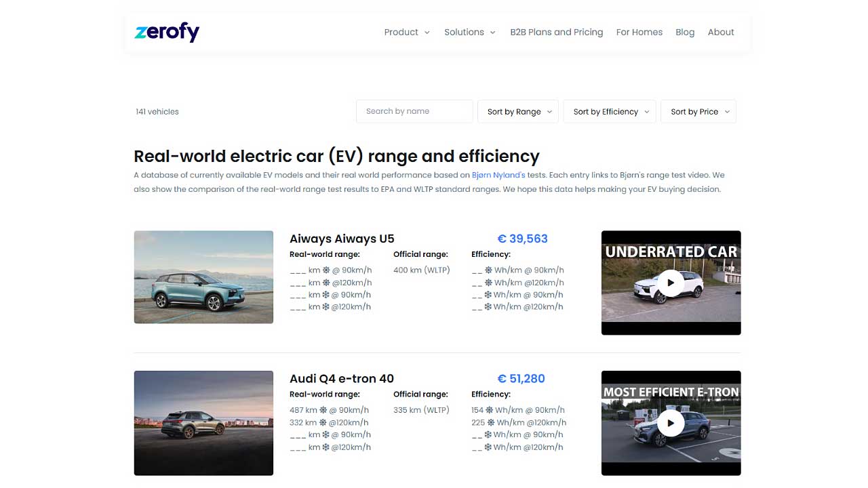This screenshot has width=868, height=488.
Task: Go to the For Homes page
Action: [639, 32]
